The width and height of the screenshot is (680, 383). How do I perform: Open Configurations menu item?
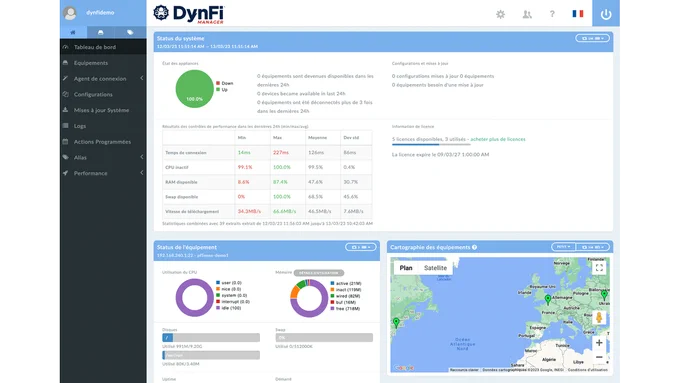pos(103,94)
